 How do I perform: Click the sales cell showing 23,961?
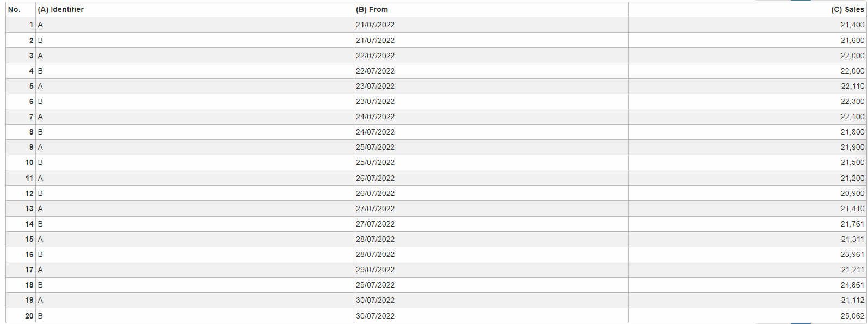(852, 254)
